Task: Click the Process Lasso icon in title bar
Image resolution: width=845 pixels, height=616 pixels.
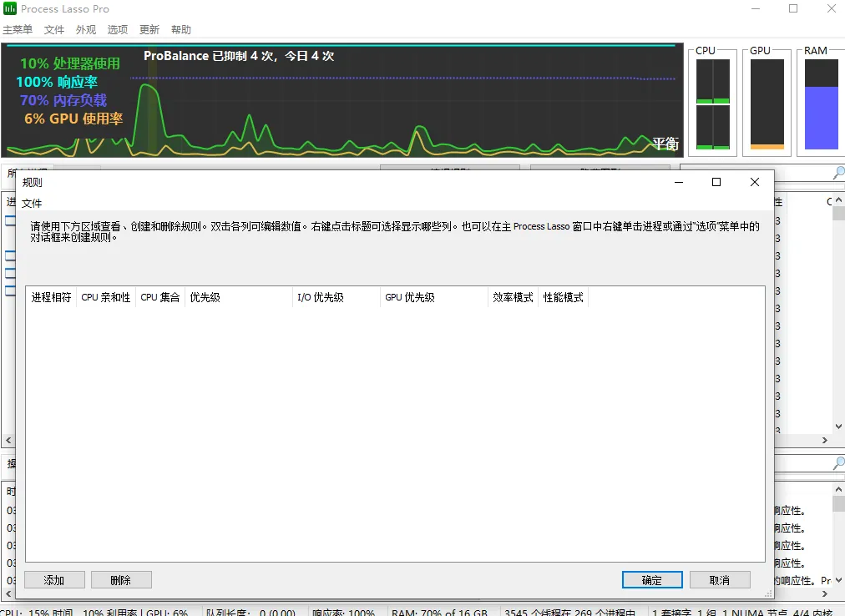Action: pyautogui.click(x=9, y=8)
